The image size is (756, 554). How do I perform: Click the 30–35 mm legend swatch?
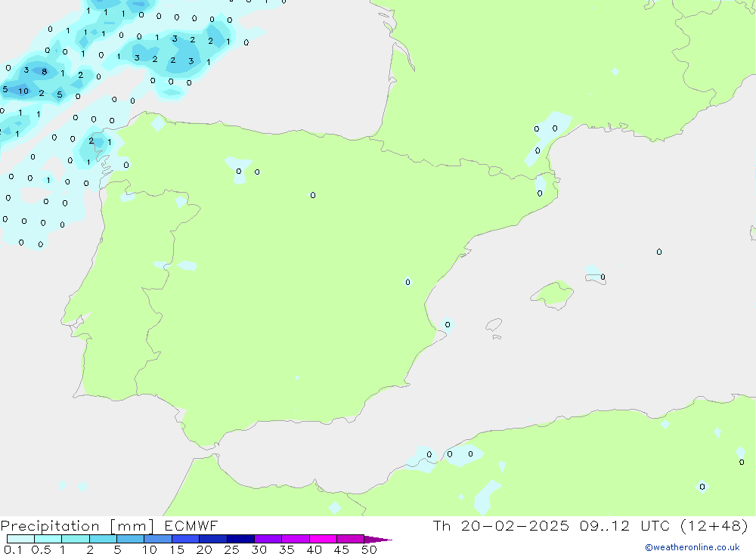click(x=268, y=539)
